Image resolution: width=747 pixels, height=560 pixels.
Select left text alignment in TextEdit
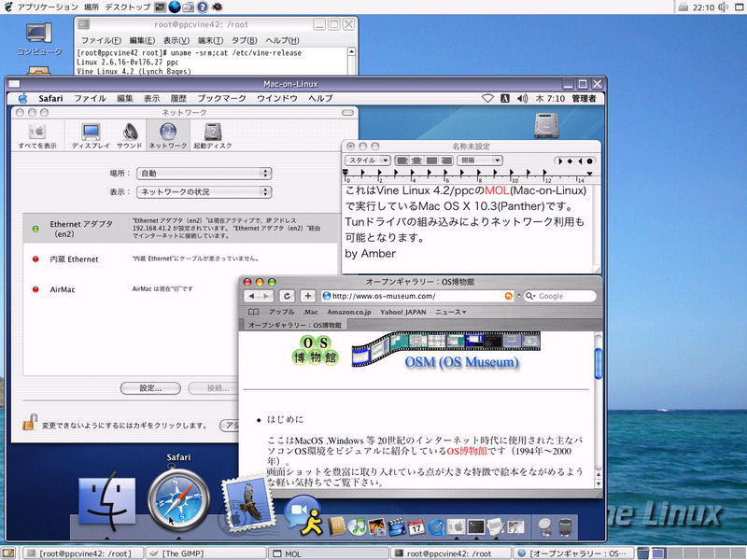[402, 161]
